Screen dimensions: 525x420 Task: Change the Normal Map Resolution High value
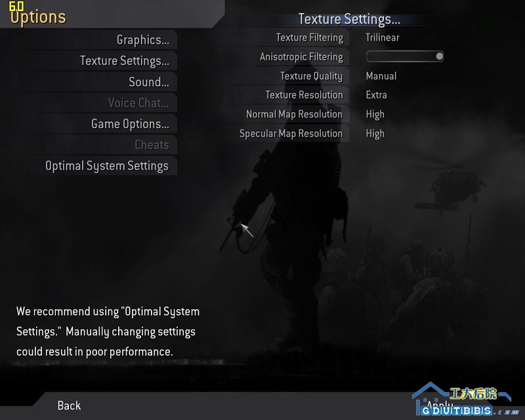[375, 114]
